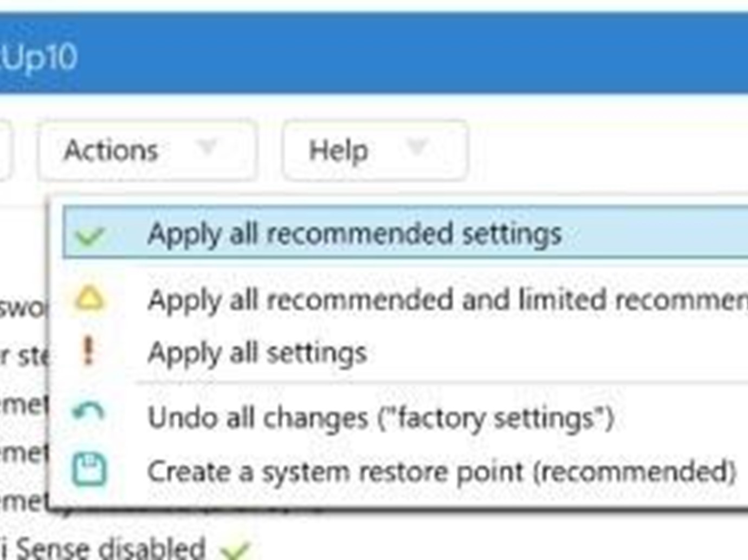Image resolution: width=748 pixels, height=560 pixels.
Task: Click the partially visible button left of Actions
Action: coord(5,150)
